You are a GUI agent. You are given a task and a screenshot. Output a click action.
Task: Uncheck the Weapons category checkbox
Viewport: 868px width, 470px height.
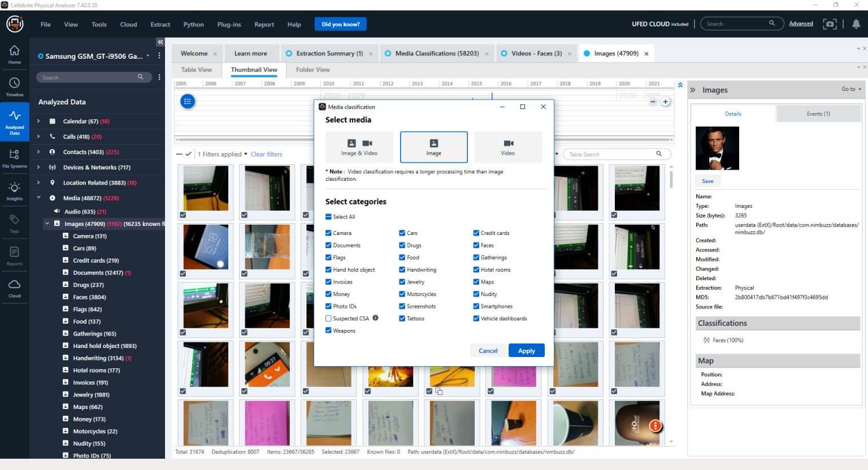(x=328, y=330)
